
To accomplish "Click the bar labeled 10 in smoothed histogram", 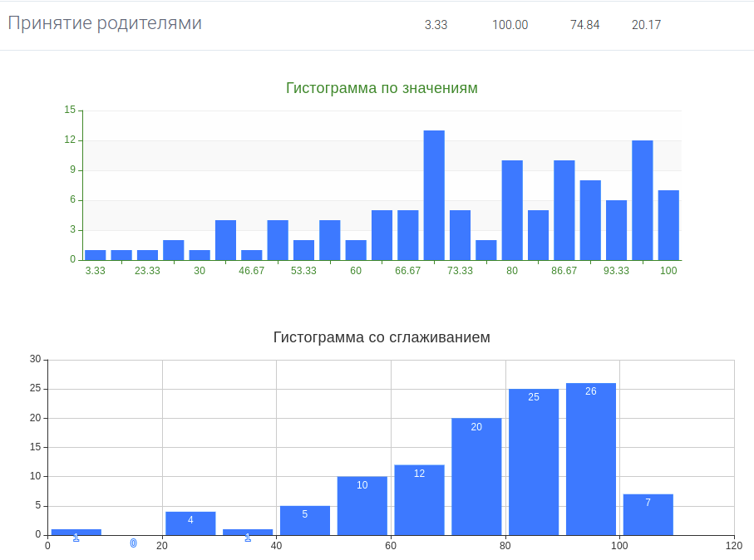I will point(362,506).
